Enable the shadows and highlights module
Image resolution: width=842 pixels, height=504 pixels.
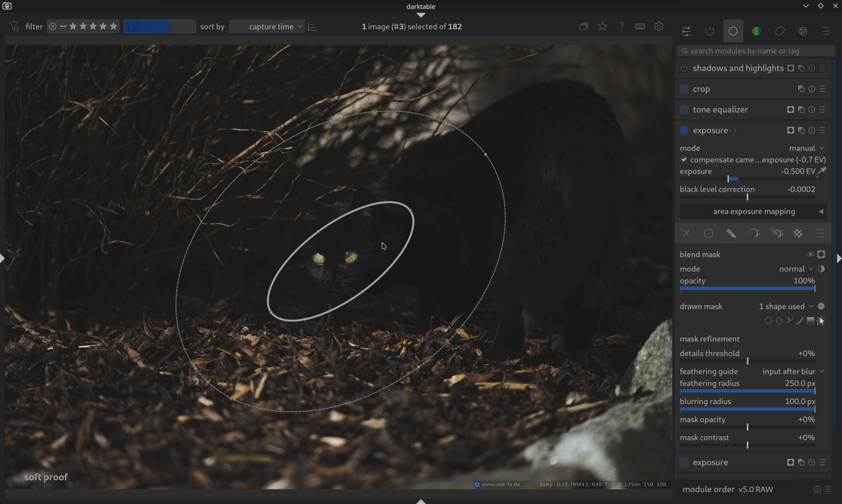[684, 68]
